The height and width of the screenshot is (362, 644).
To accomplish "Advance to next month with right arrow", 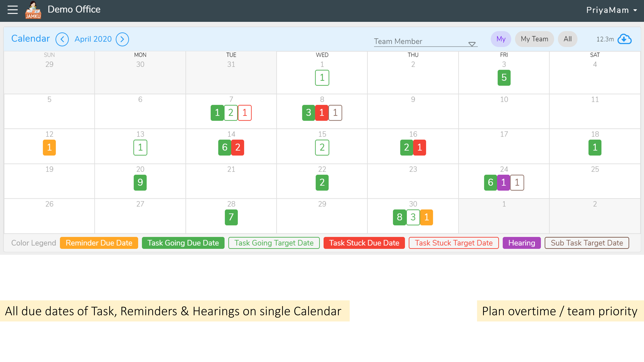I will [122, 39].
